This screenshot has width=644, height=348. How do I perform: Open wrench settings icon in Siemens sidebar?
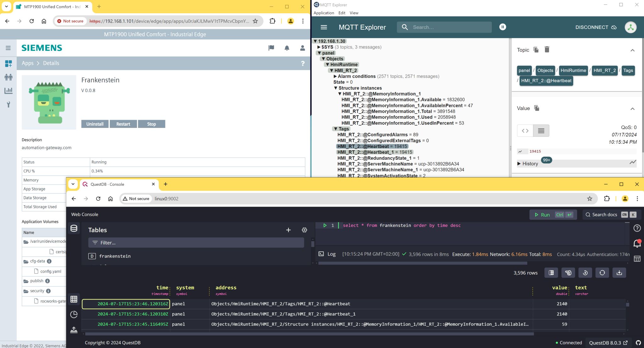[8, 104]
